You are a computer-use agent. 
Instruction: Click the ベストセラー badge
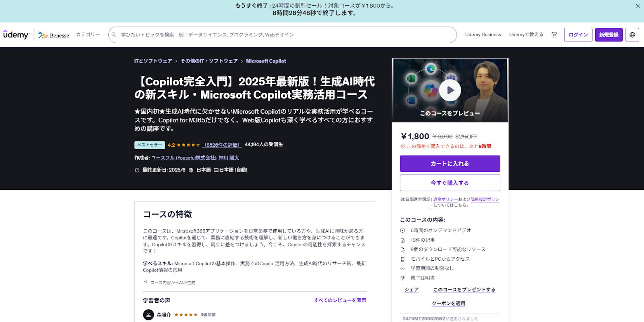coord(149,145)
